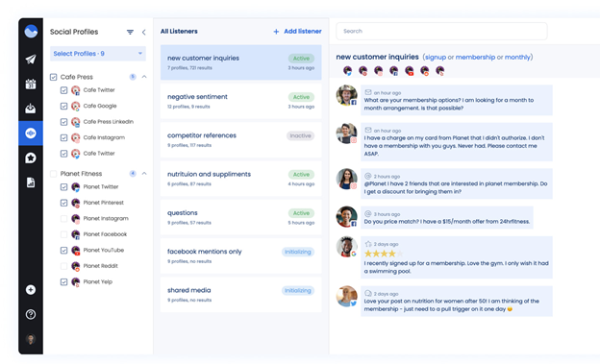The height and width of the screenshot is (364, 600).
Task: Click the Reddit profile icon in listener header
Action: pyautogui.click(x=425, y=70)
